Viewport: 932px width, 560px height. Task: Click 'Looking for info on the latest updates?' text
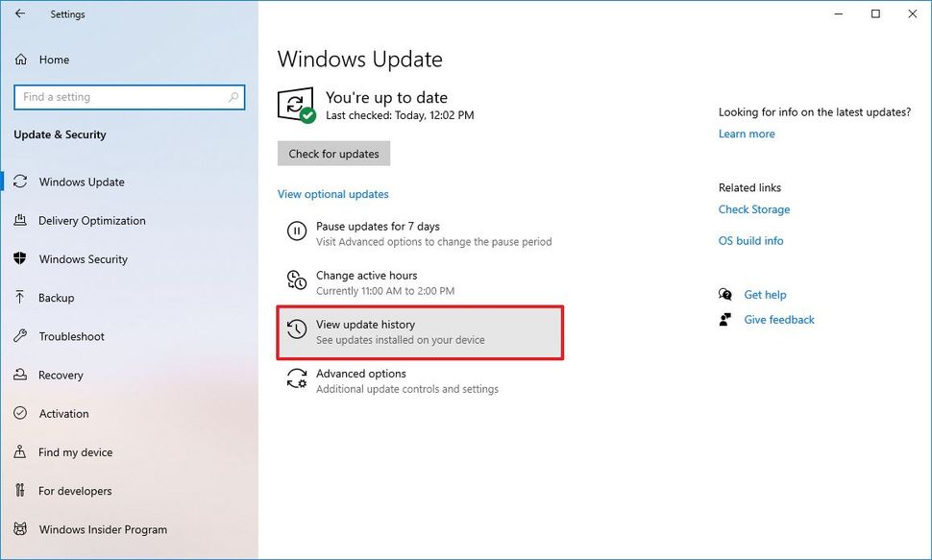pos(815,111)
